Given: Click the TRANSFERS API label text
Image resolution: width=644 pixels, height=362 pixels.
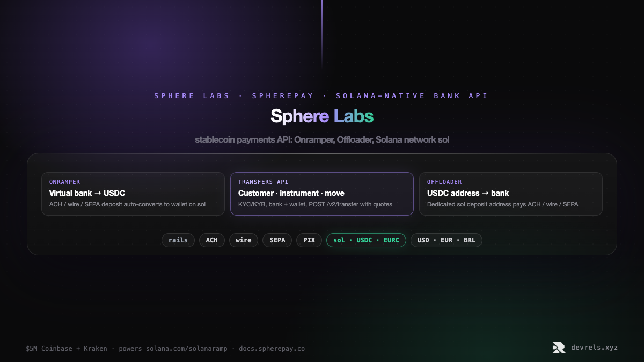Looking at the screenshot, I should pos(264,182).
